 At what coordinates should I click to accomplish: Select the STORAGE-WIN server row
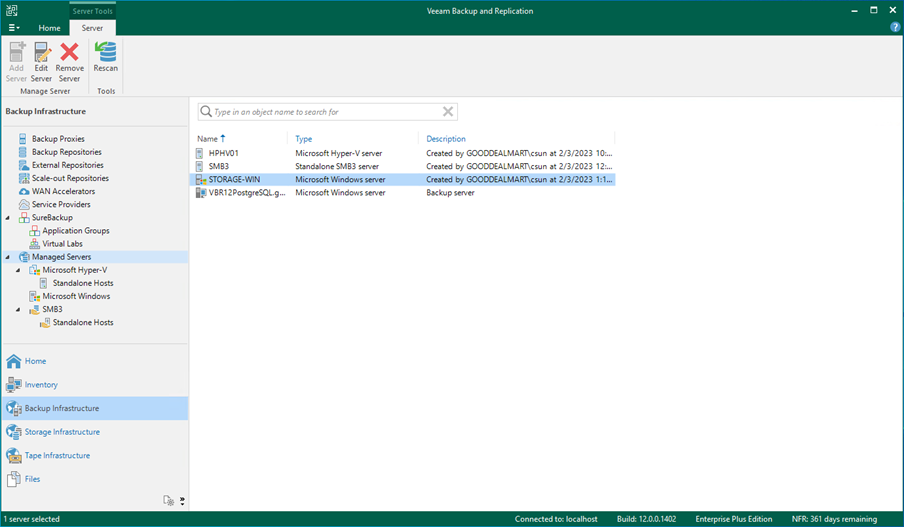click(404, 180)
